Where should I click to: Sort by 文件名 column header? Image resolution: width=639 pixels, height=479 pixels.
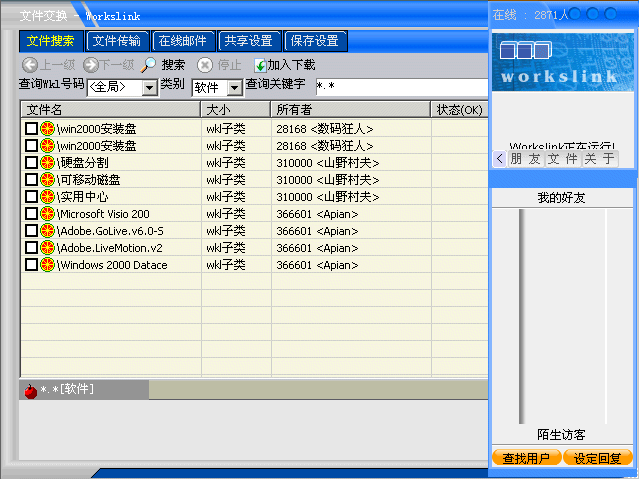click(x=110, y=109)
